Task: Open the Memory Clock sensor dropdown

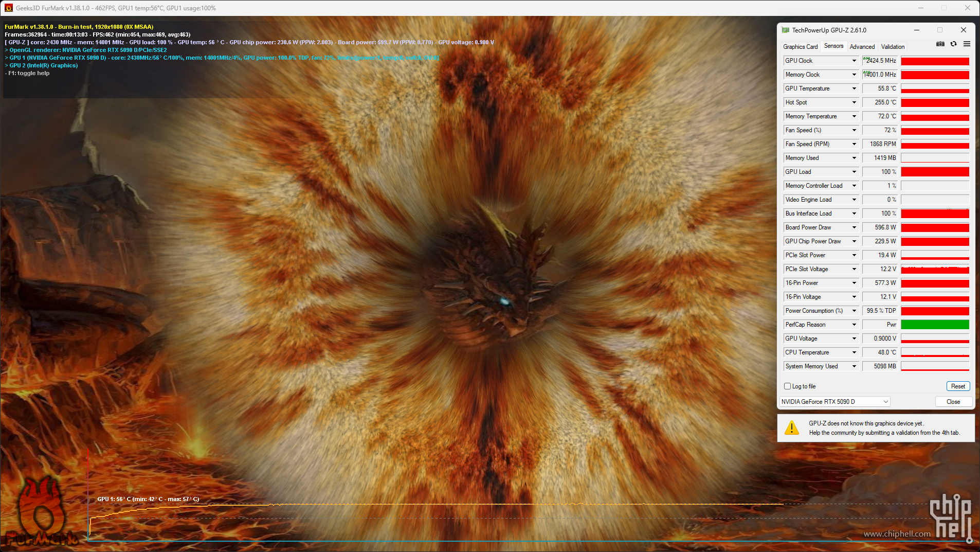Action: pyautogui.click(x=854, y=75)
